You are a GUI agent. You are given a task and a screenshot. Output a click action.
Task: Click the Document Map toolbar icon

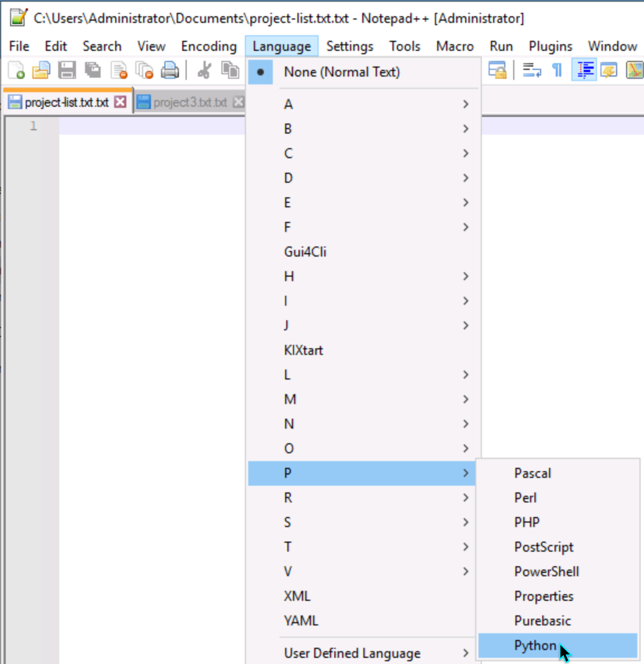pyautogui.click(x=634, y=70)
